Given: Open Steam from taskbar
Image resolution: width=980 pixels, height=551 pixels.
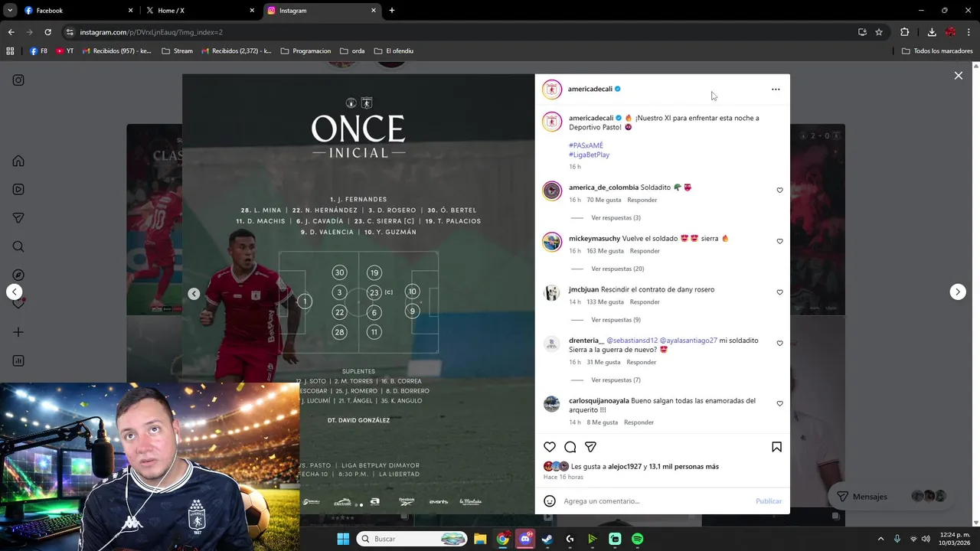Looking at the screenshot, I should tap(547, 539).
